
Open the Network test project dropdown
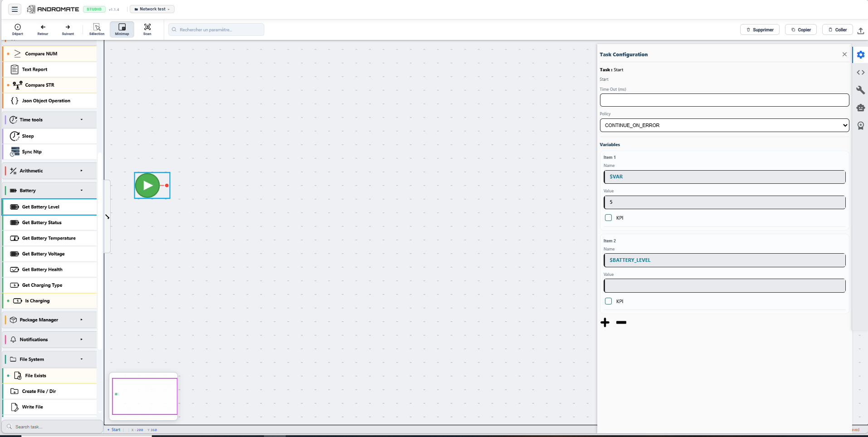(152, 9)
